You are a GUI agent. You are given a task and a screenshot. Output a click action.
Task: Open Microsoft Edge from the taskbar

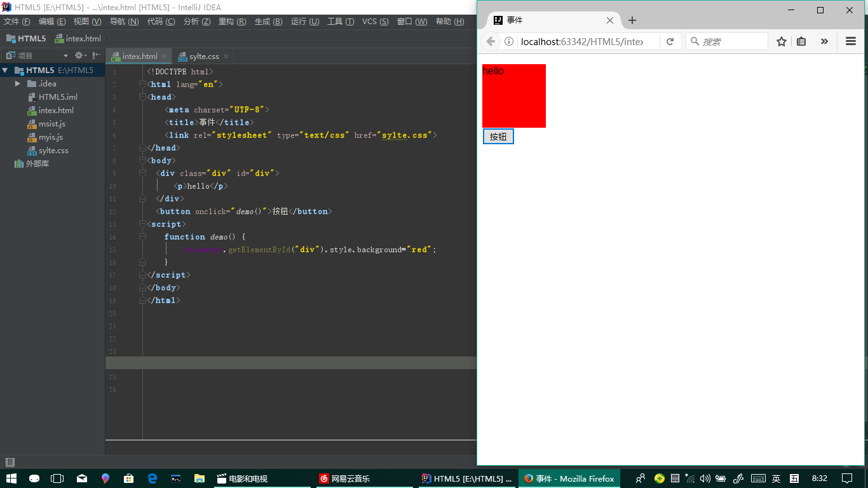pos(153,478)
